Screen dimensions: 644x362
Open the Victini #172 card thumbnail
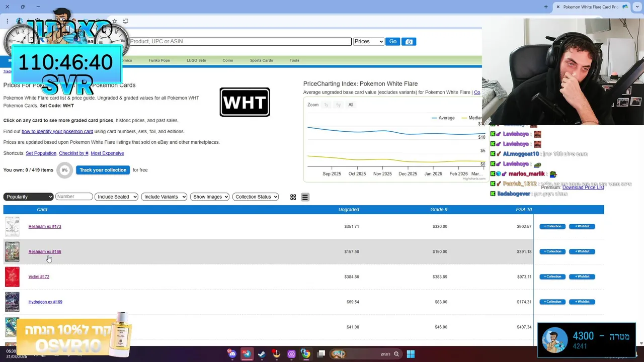pyautogui.click(x=12, y=277)
